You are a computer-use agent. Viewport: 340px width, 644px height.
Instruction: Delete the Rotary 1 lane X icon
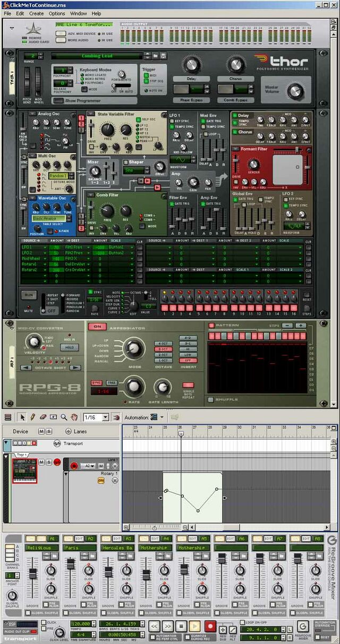(x=114, y=480)
